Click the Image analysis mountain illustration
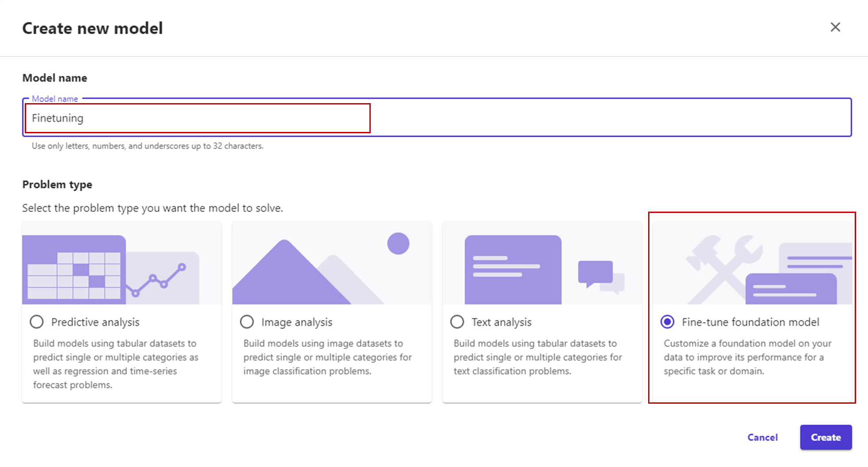This screenshot has height=467, width=868. pos(332,263)
